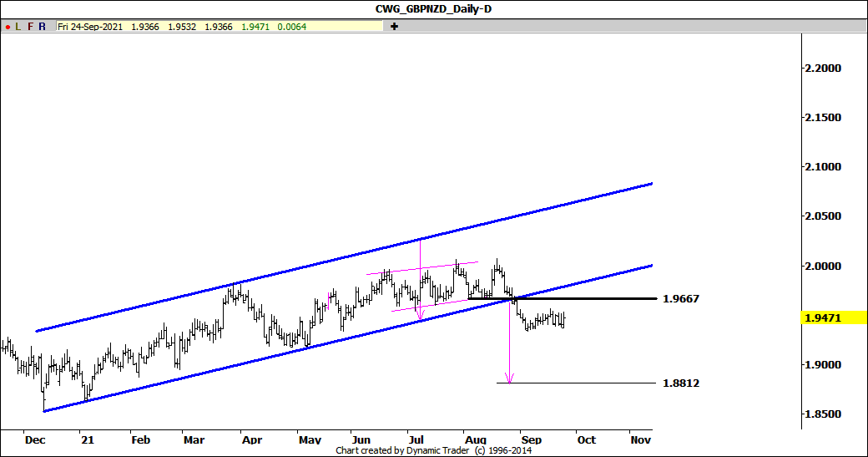The height and width of the screenshot is (457, 868).
Task: Click the 1.8500 price axis label
Action: (823, 414)
